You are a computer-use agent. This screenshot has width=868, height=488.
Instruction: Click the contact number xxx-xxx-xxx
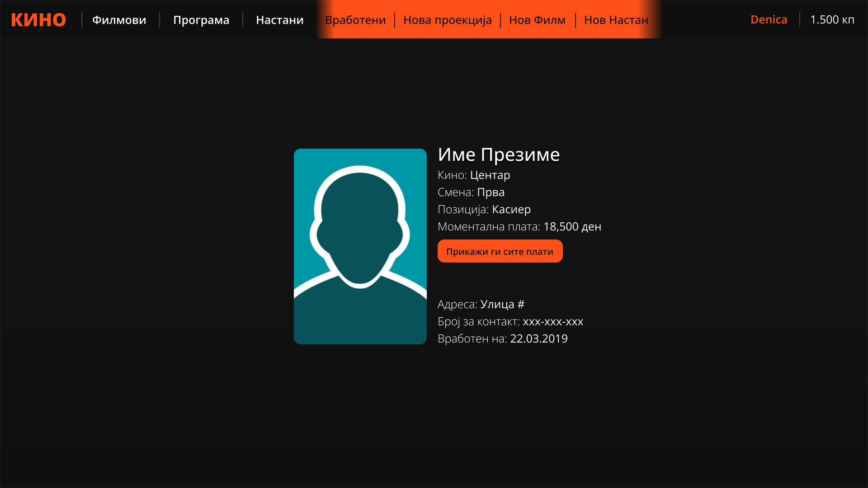pos(552,321)
